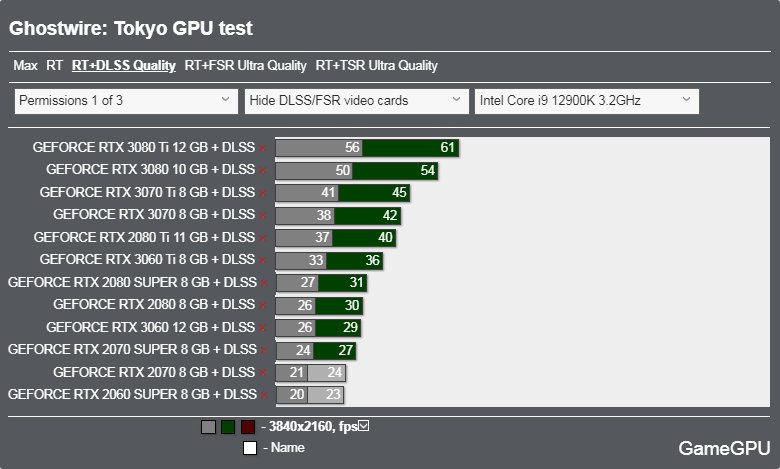Click GEFORCE RTX 3060 12 GB + DLSS label

(x=151, y=327)
